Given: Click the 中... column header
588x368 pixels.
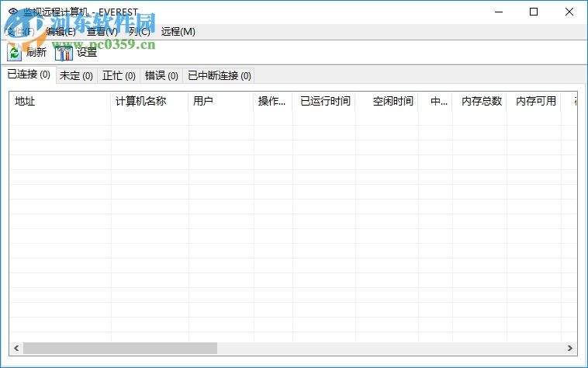Looking at the screenshot, I should coord(435,101).
